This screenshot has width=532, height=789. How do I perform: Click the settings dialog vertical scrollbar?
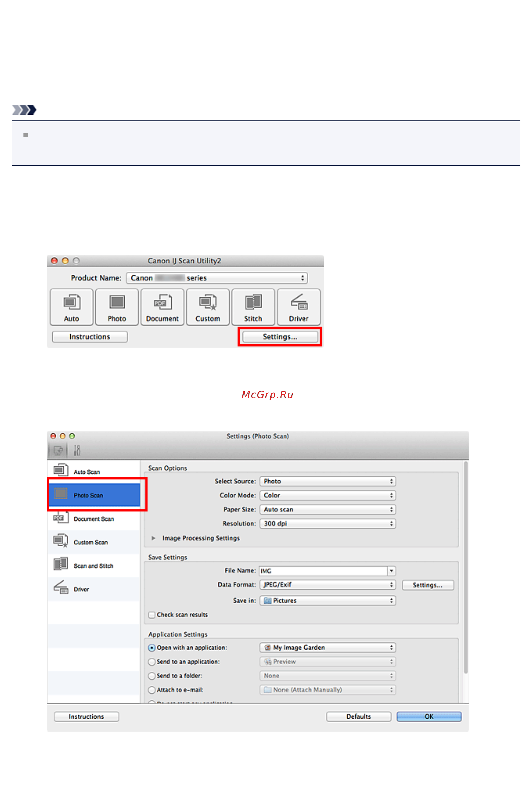[x=466, y=567]
